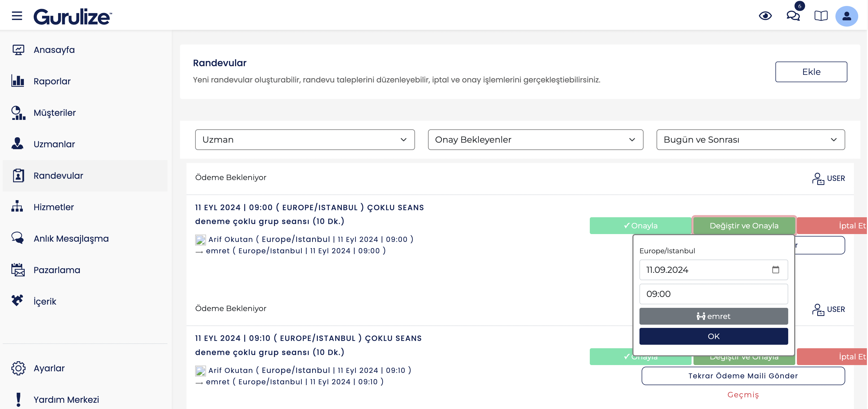
Task: Click Arif Okutan avatar in 09:00 appointment
Action: 201,240
